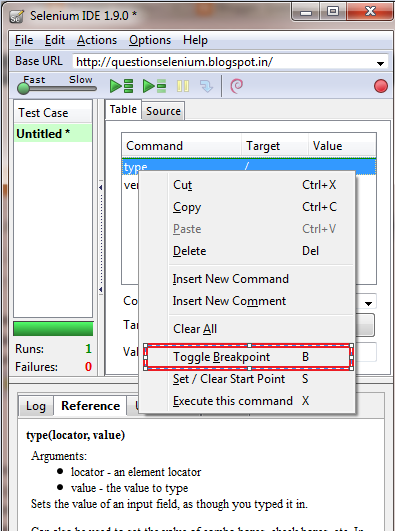Click the Value column header

342,146
